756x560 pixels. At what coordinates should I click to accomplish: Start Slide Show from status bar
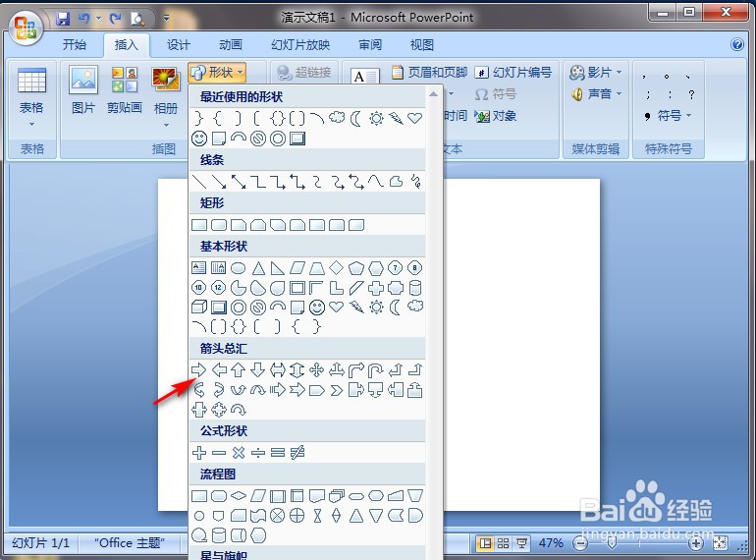[x=521, y=543]
